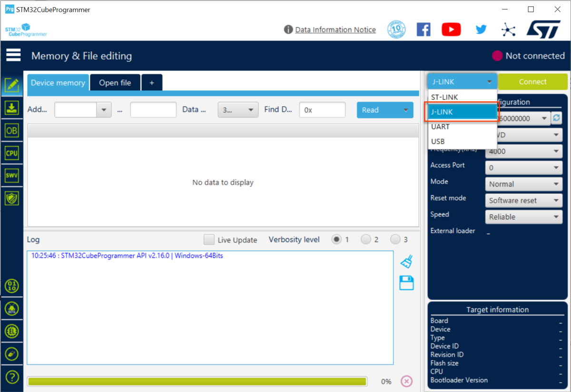Select the Erasing & Programming icon
Image resolution: width=571 pixels, height=392 pixels.
pos(12,108)
